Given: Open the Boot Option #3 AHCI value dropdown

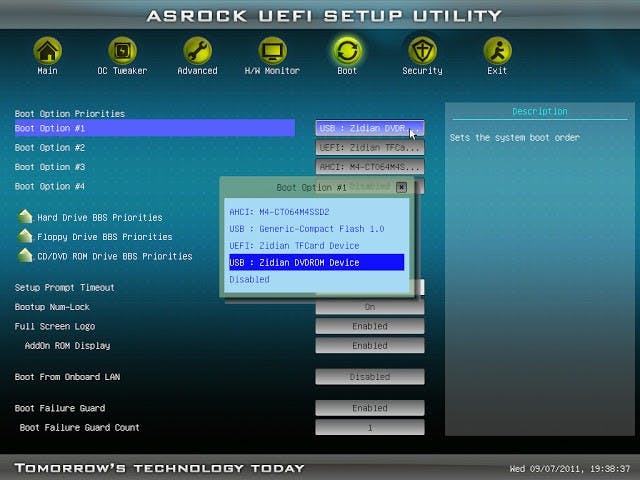Looking at the screenshot, I should pos(370,167).
